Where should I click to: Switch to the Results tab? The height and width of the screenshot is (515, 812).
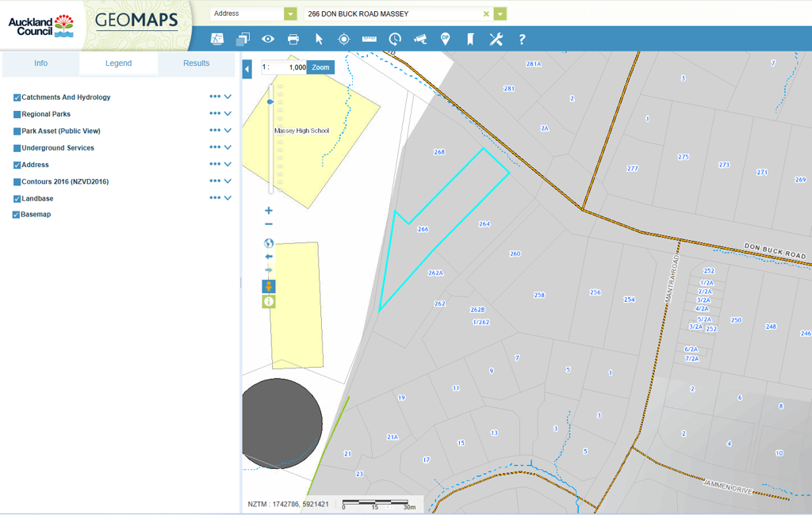pyautogui.click(x=196, y=63)
